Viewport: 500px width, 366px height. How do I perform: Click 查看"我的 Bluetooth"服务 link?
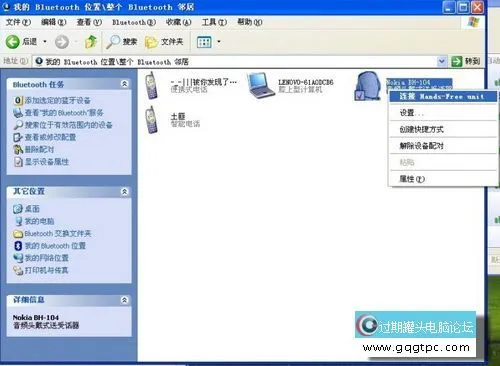pos(64,113)
